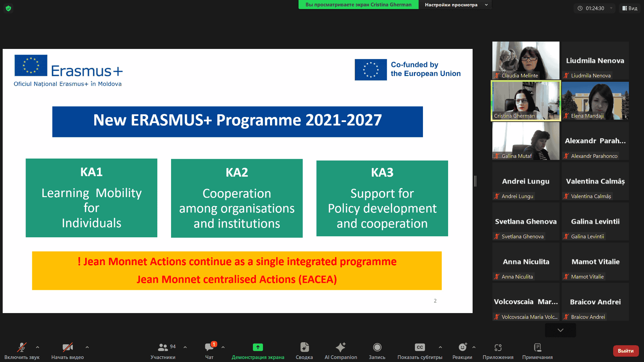Start recording with the Запись icon
644x362 pixels.
point(377,348)
